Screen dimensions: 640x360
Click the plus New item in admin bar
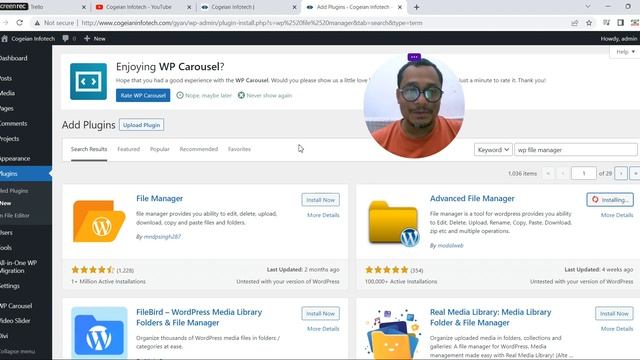click(95, 38)
